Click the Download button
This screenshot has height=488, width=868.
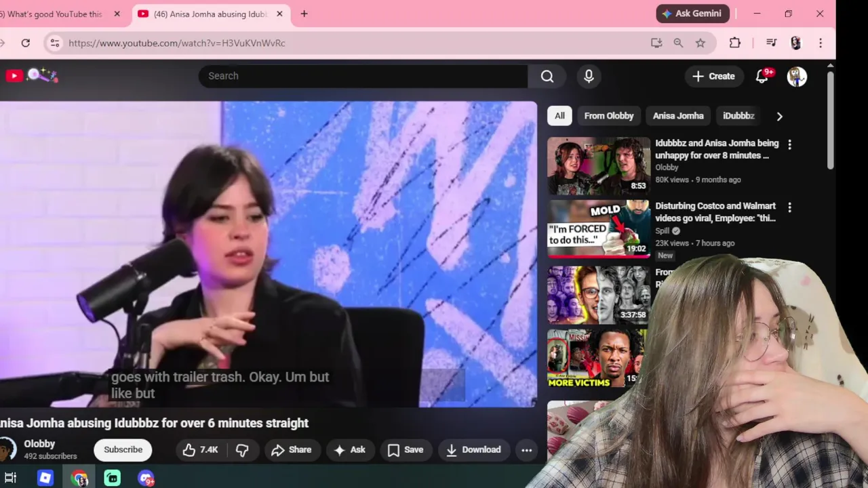(473, 450)
